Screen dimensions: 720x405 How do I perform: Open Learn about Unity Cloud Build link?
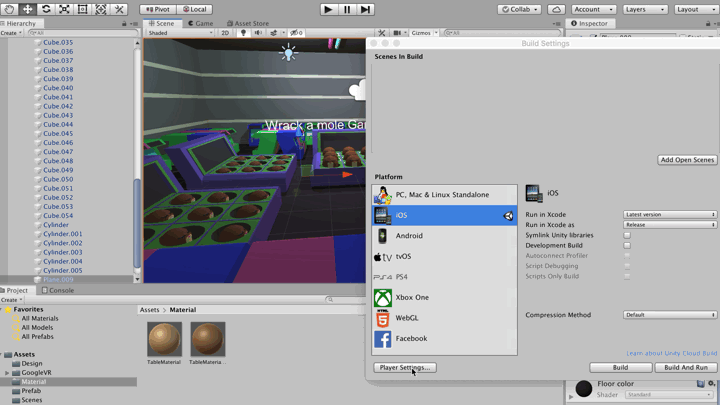tap(671, 353)
